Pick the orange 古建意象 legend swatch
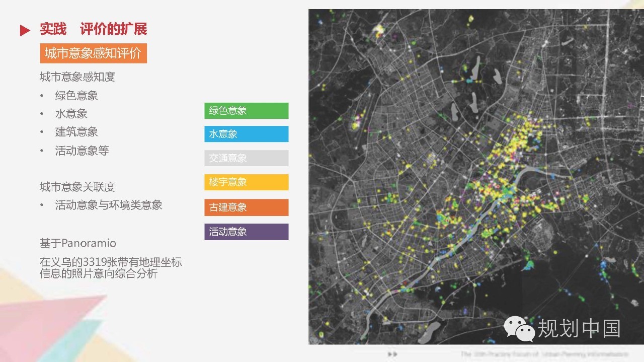Screen dimensions: 644x362 click(x=247, y=207)
